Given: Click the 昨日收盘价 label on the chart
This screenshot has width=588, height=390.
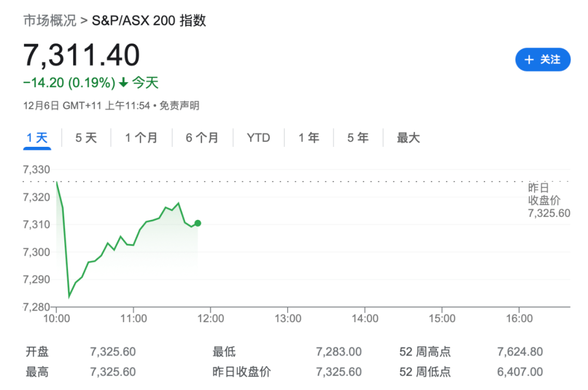Looking at the screenshot, I should point(548,200).
